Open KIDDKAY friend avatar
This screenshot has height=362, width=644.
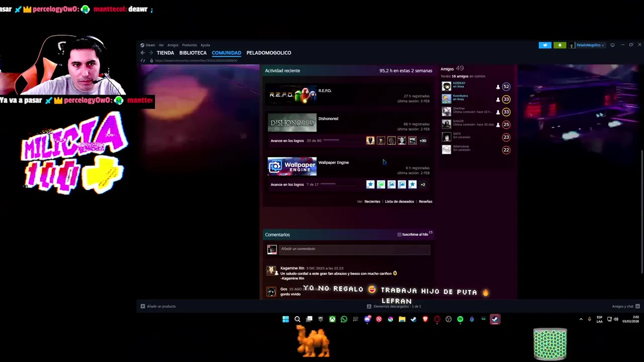446,86
